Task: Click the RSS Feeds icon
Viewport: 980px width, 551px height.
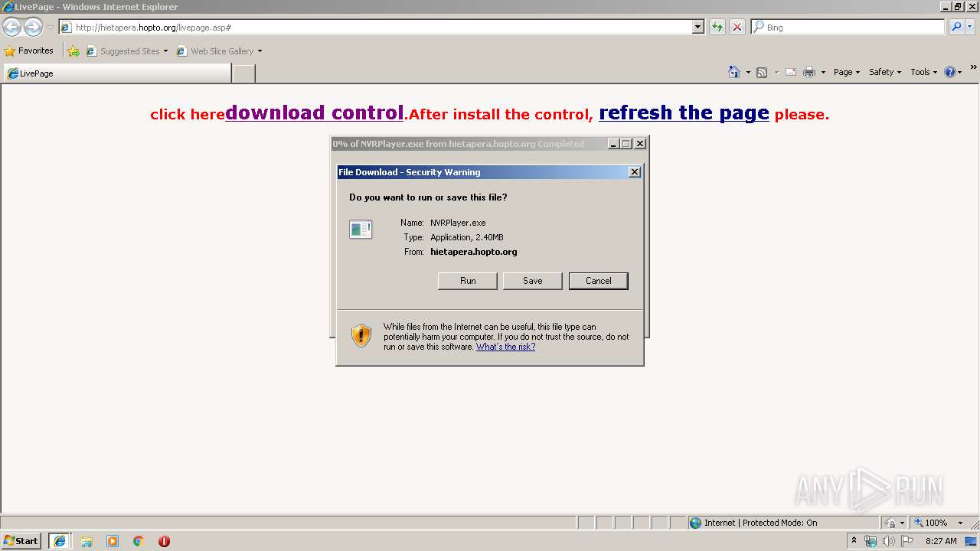Action: [762, 72]
